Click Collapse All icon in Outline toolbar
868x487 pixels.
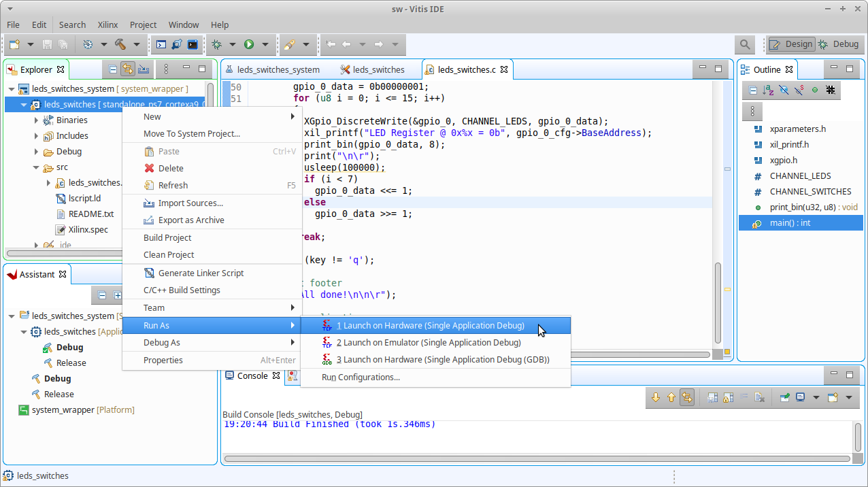pyautogui.click(x=753, y=90)
